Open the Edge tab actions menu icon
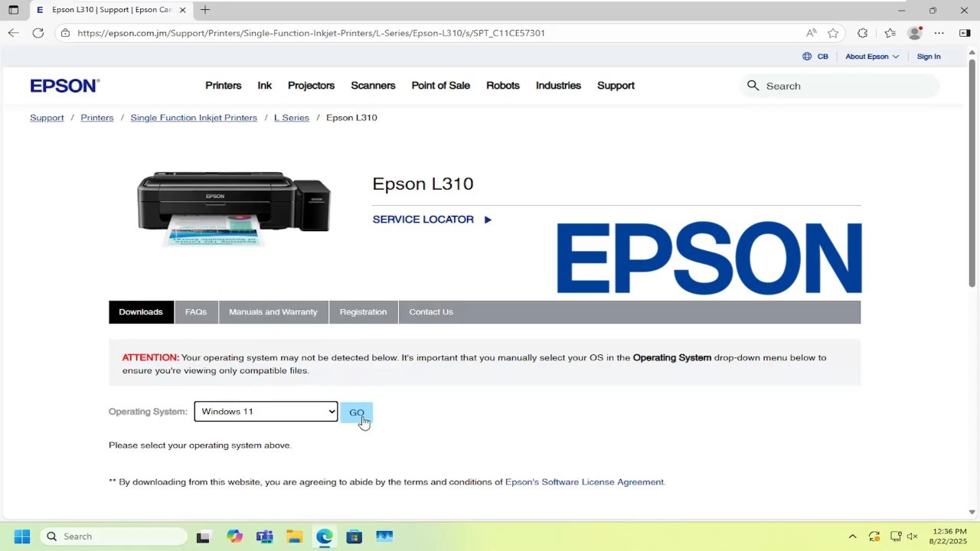Viewport: 980px width, 551px height. pyautogui.click(x=13, y=10)
